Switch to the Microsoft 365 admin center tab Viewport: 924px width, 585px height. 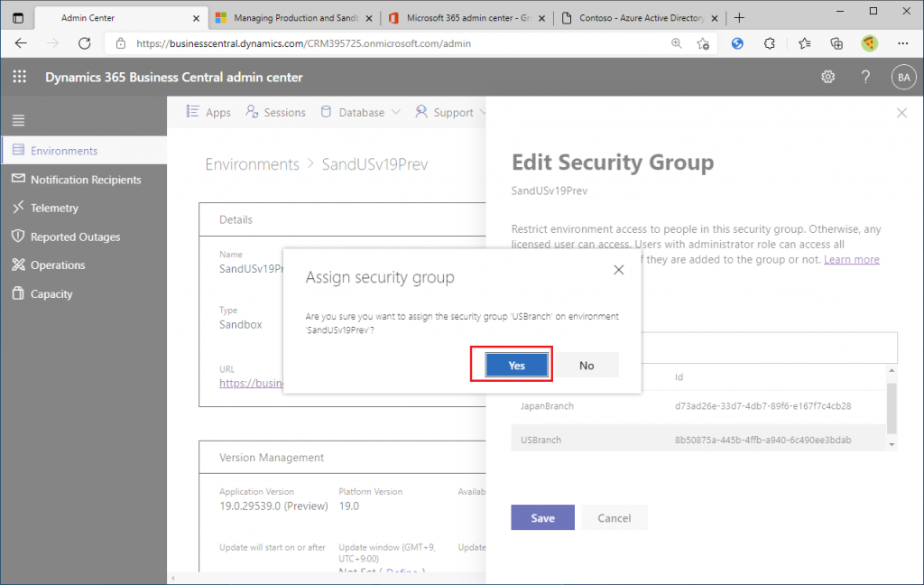pyautogui.click(x=468, y=18)
